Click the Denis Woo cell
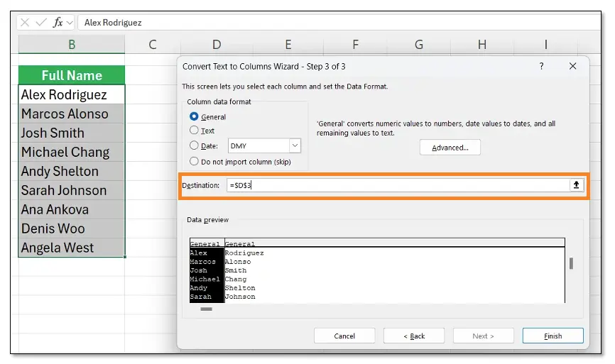The image size is (615, 364). tap(72, 228)
